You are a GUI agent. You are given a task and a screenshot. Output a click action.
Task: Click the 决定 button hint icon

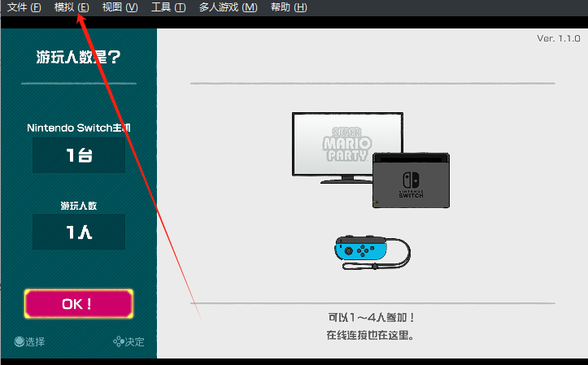tap(119, 341)
